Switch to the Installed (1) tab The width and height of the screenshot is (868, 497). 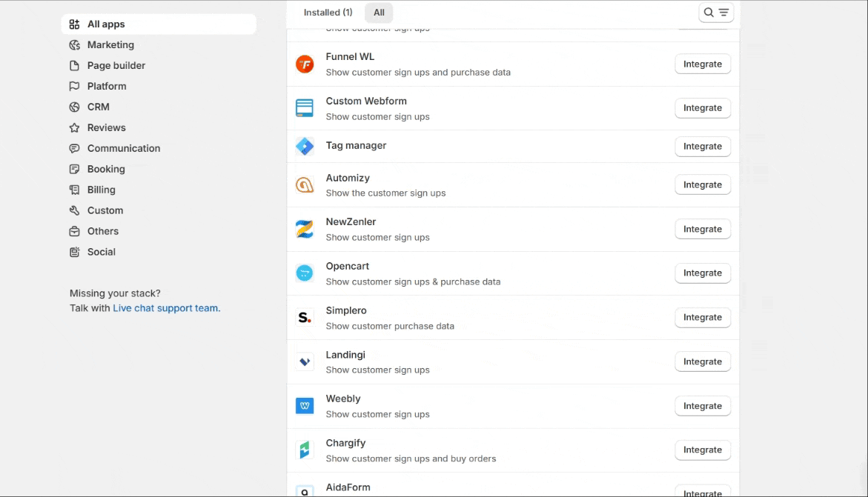328,13
